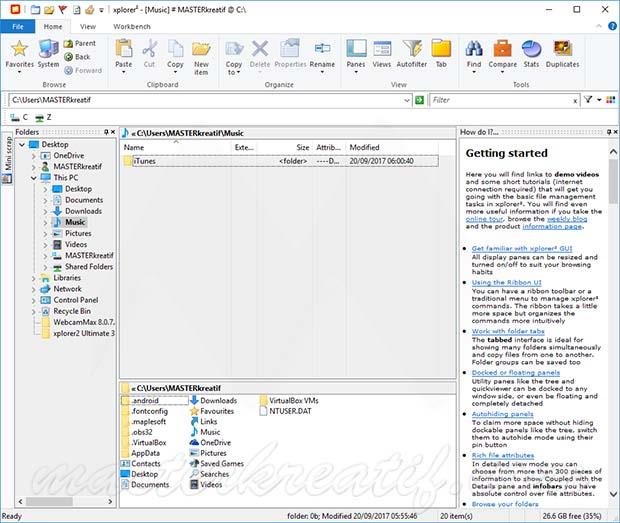Close the Folders panel
Image resolution: width=620 pixels, height=523 pixels.
113,132
